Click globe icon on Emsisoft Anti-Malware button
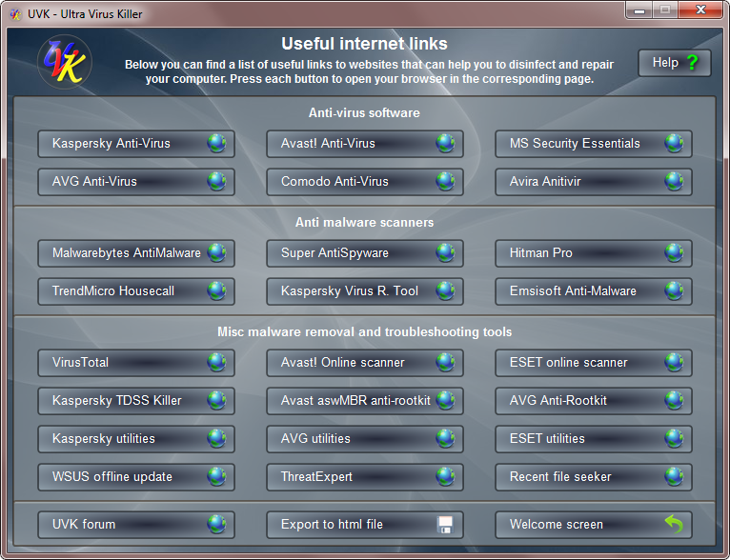 [x=674, y=291]
